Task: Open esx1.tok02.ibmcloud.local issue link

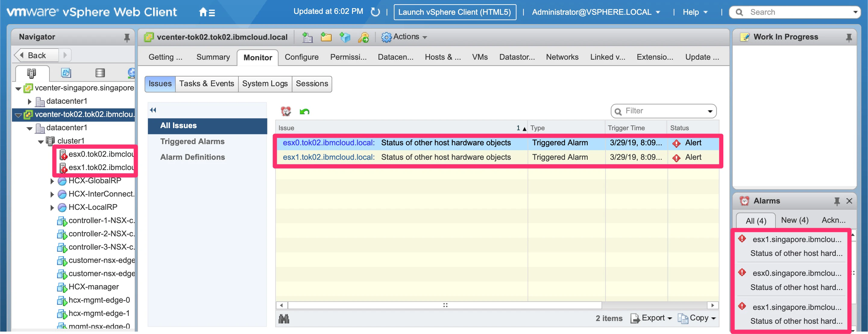Action: [x=328, y=157]
